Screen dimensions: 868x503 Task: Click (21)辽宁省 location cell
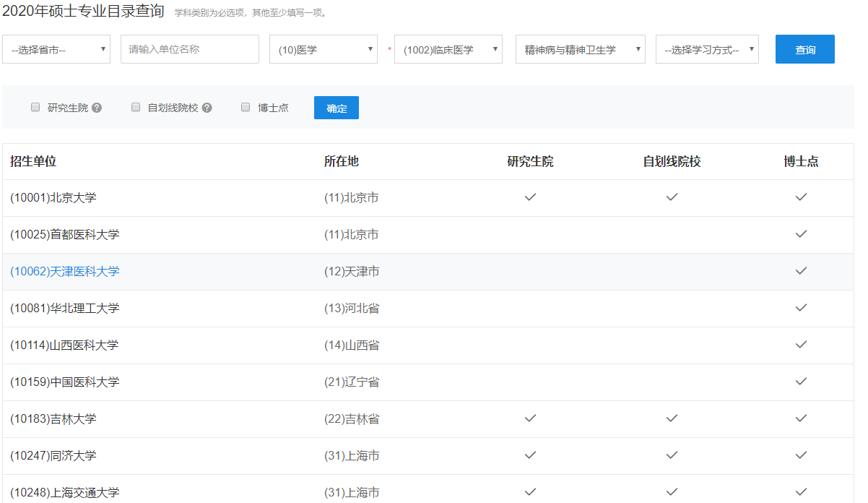click(x=352, y=382)
